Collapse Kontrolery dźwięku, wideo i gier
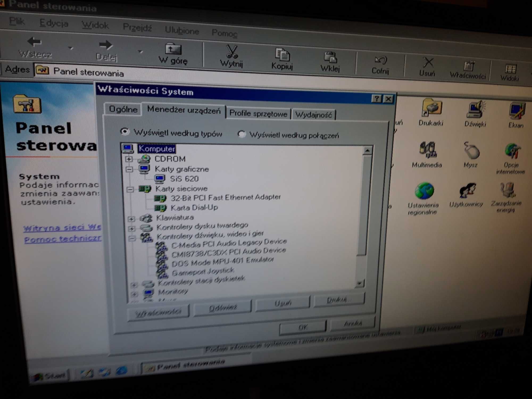This screenshot has height=399, width=532. 132,238
